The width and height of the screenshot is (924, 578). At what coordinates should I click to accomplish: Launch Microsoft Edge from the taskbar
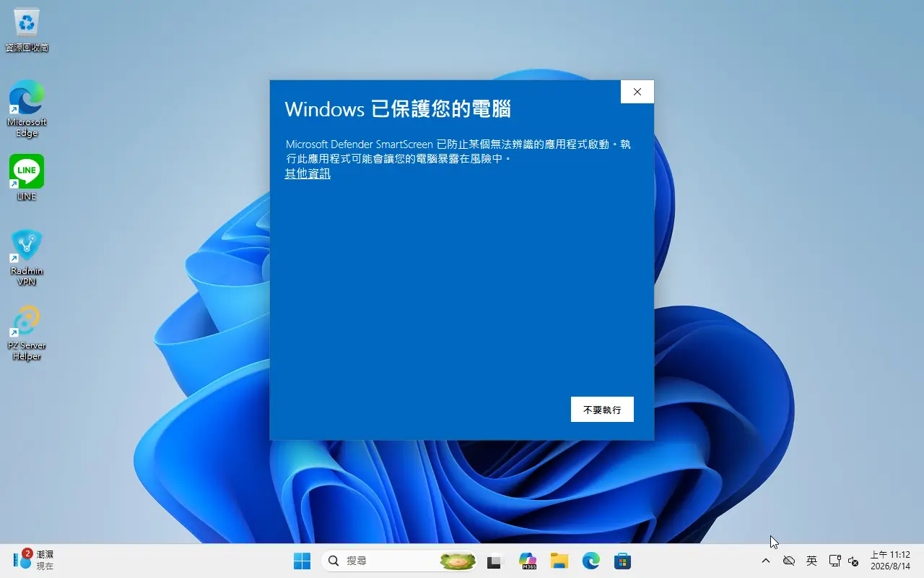coord(591,561)
